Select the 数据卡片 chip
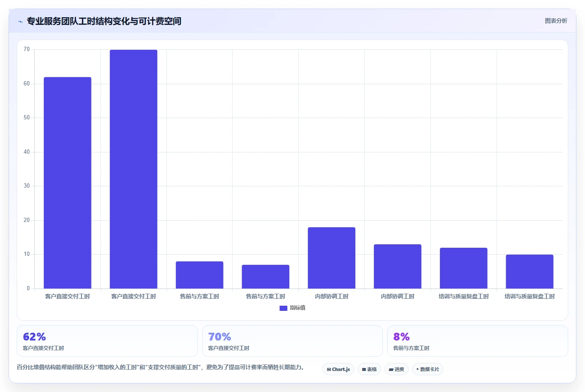The image size is (585, 392). [x=427, y=369]
